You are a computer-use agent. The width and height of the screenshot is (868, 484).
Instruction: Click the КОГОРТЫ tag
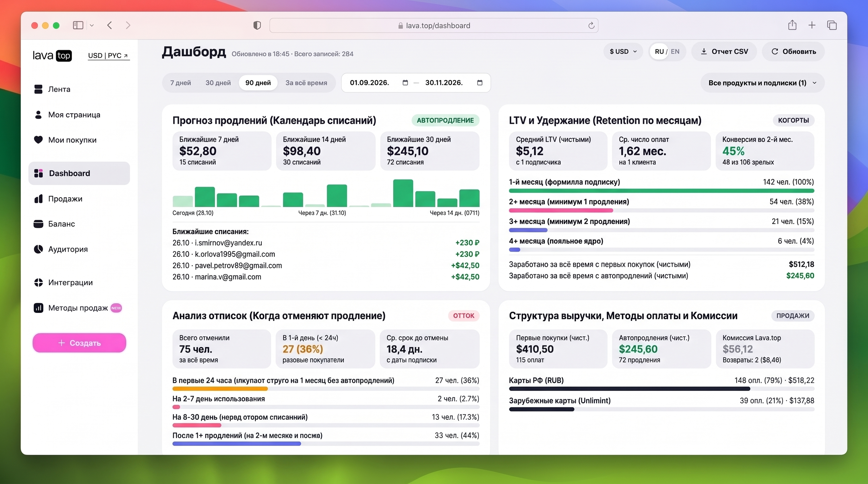click(x=793, y=120)
